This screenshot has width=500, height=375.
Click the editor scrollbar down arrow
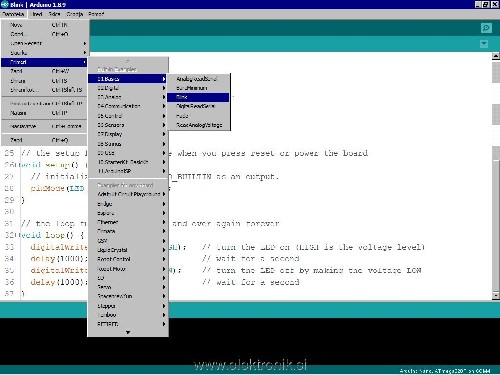tap(496, 295)
